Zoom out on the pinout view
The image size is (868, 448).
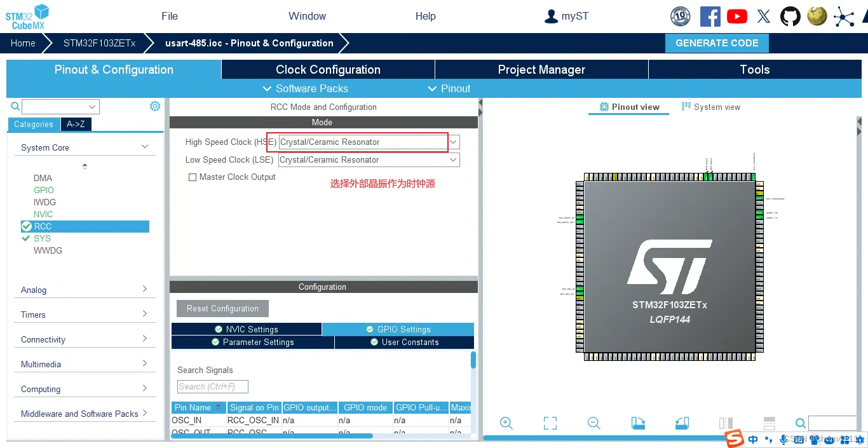(594, 423)
